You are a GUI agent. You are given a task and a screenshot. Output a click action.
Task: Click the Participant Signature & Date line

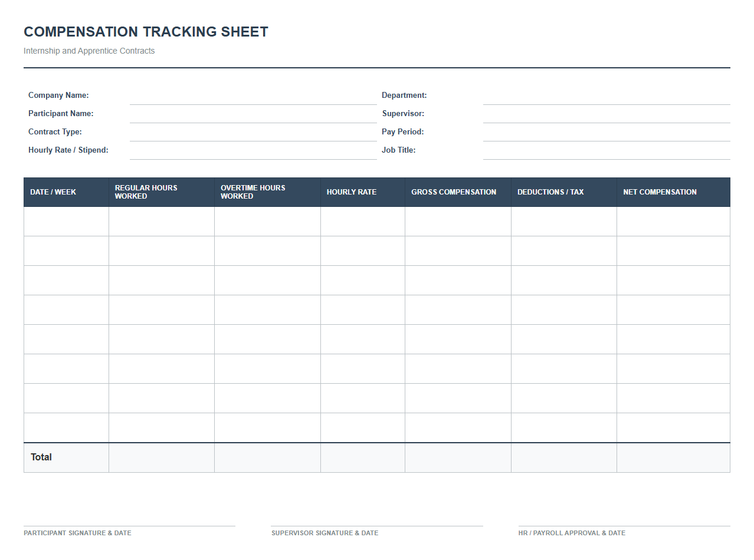129,526
